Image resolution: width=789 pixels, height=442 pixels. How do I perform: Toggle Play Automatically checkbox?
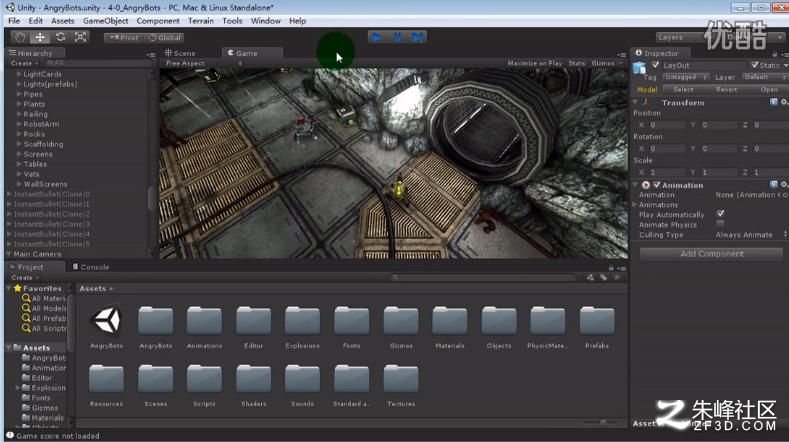pos(720,214)
